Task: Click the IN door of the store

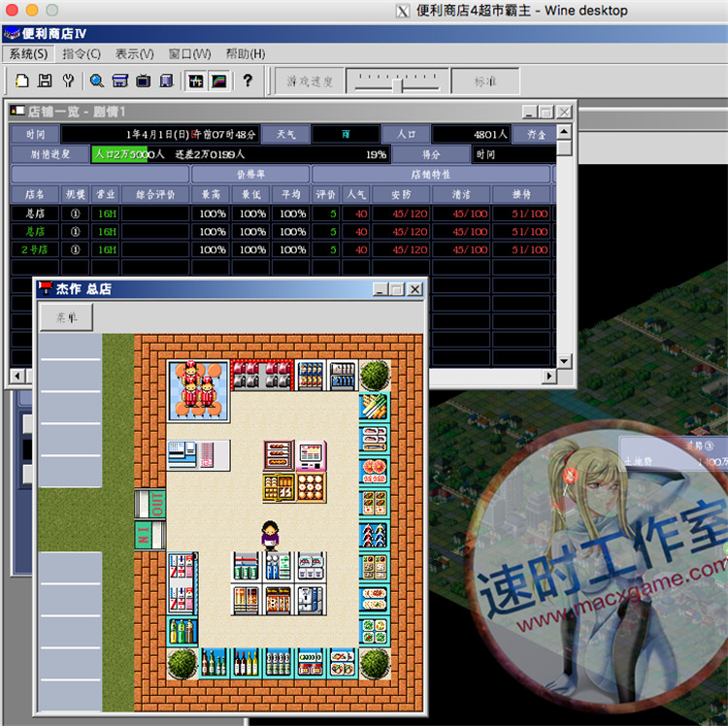Action: [150, 534]
